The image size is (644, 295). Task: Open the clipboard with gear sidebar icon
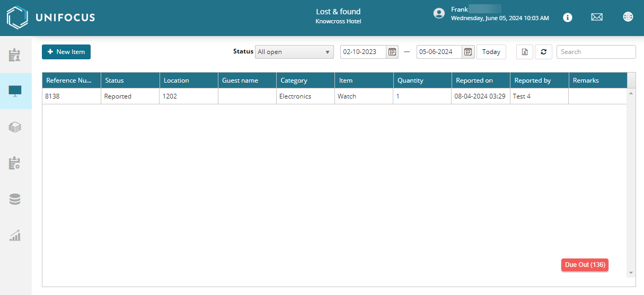tap(15, 163)
